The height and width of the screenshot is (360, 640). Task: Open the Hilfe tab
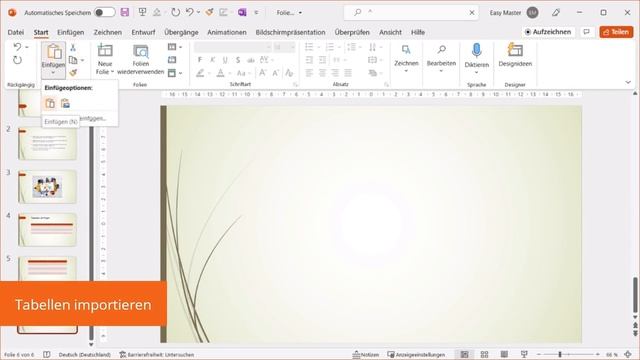(x=418, y=32)
